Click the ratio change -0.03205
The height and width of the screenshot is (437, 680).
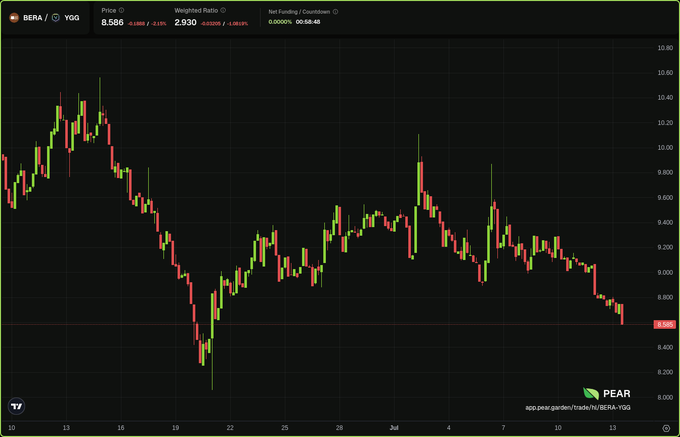pos(211,24)
